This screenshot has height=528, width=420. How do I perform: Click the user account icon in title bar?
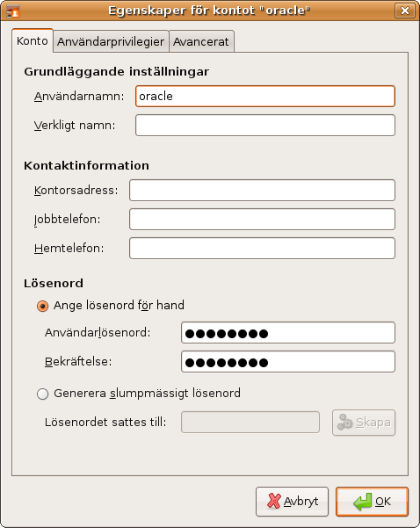pyautogui.click(x=13, y=11)
